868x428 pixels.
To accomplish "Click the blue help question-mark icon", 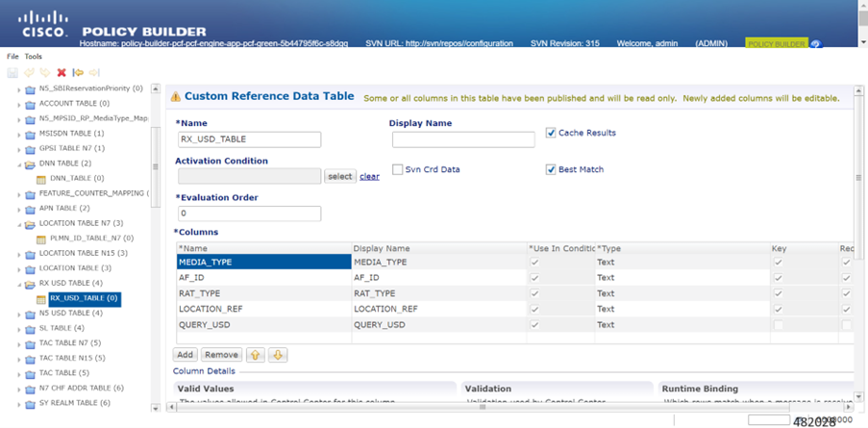I will (x=815, y=44).
